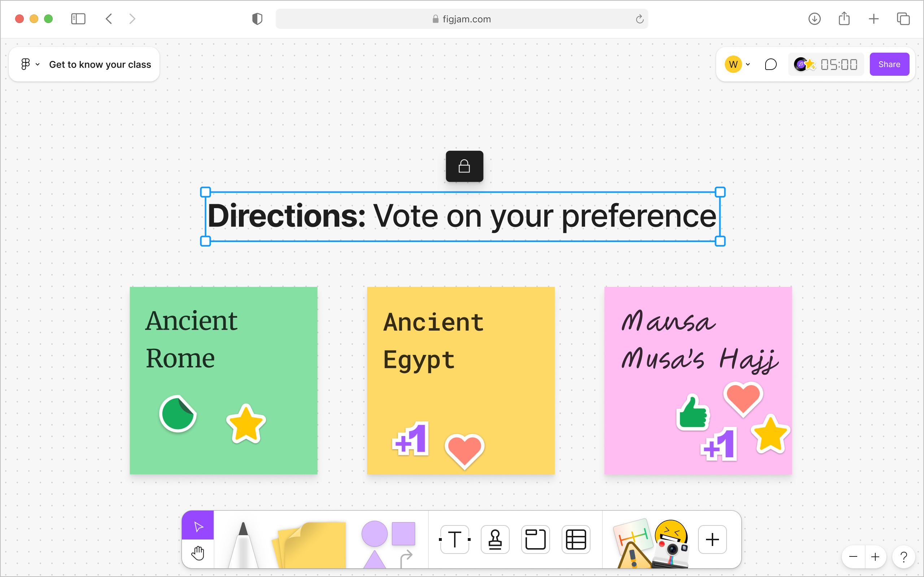The width and height of the screenshot is (924, 577).
Task: Select the Text tool
Action: (454, 539)
